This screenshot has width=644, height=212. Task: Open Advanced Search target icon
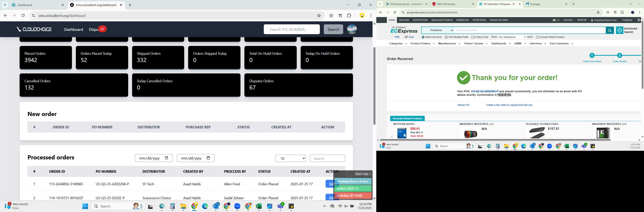pos(620,30)
